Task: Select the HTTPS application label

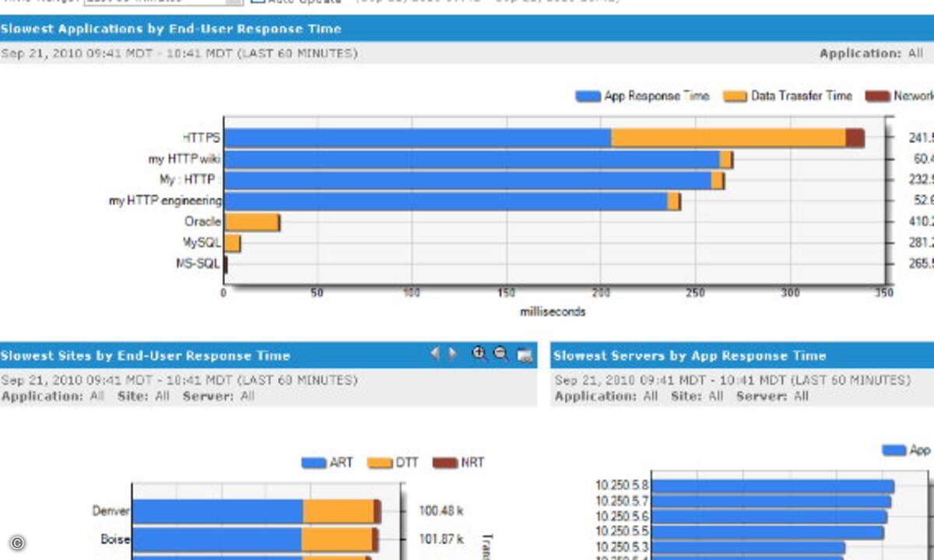Action: 202,138
